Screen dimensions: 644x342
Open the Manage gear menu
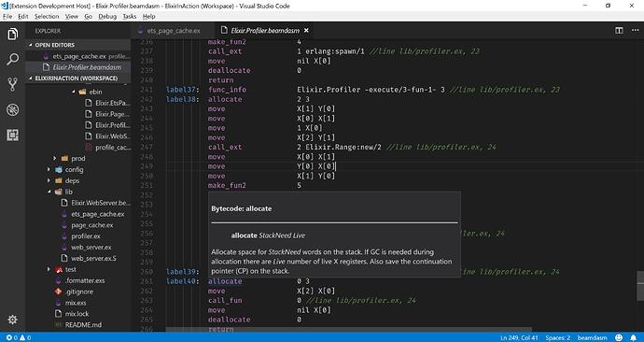coord(13,320)
